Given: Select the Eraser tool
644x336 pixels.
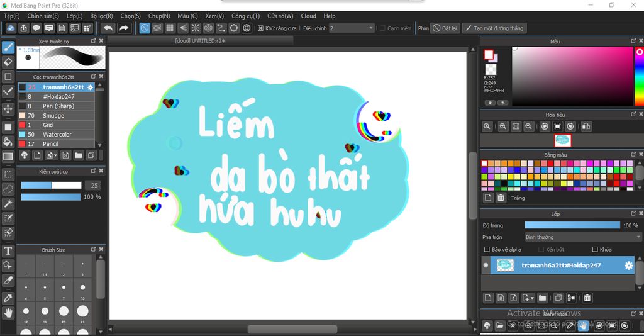Looking at the screenshot, I should point(8,62).
